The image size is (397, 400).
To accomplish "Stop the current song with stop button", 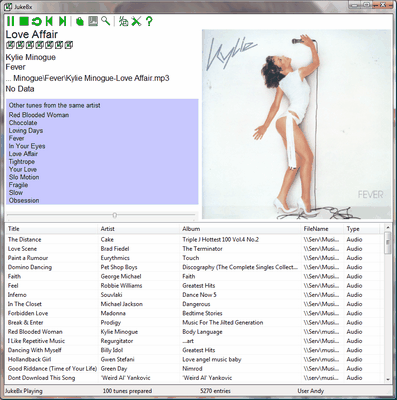I will pos(24,21).
